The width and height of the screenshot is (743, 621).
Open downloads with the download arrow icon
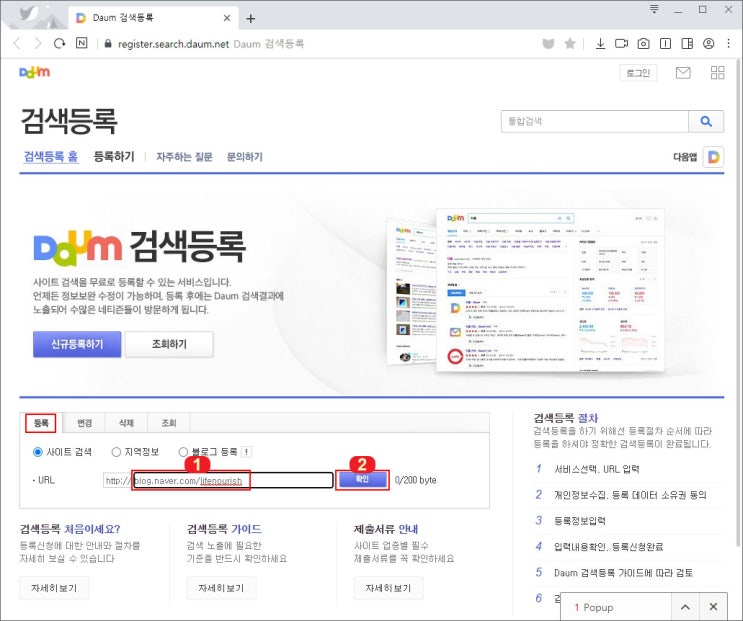pyautogui.click(x=600, y=44)
